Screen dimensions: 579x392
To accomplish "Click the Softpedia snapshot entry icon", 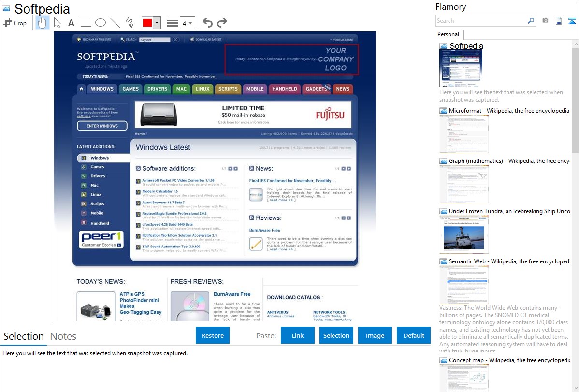I will (x=443, y=46).
